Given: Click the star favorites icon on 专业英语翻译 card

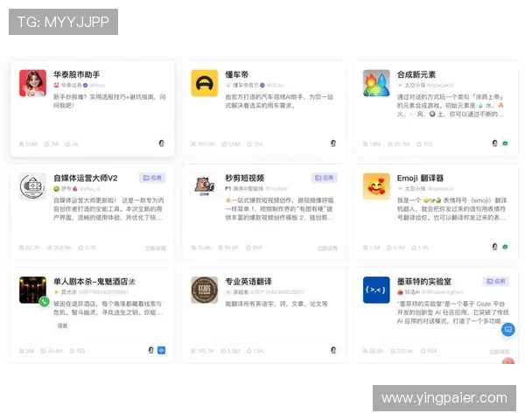Looking at the screenshot, I should [249, 351].
